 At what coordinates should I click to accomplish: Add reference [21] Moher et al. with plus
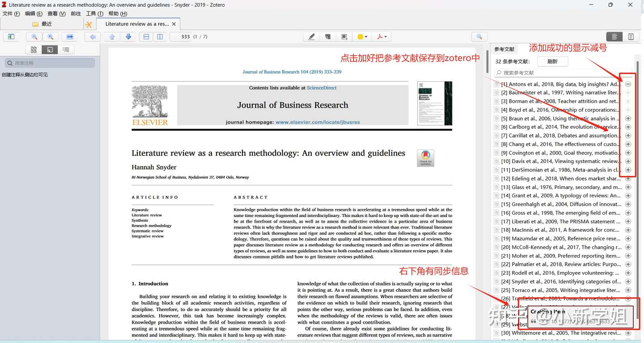click(x=628, y=256)
